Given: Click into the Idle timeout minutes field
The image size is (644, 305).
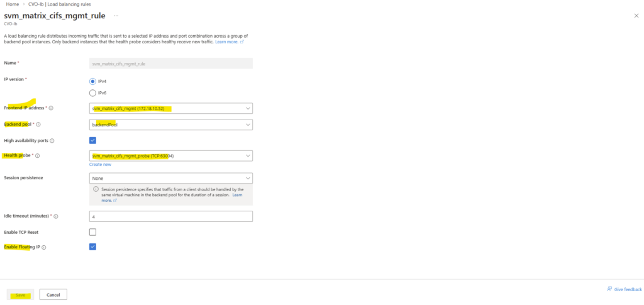Looking at the screenshot, I should click(x=171, y=216).
